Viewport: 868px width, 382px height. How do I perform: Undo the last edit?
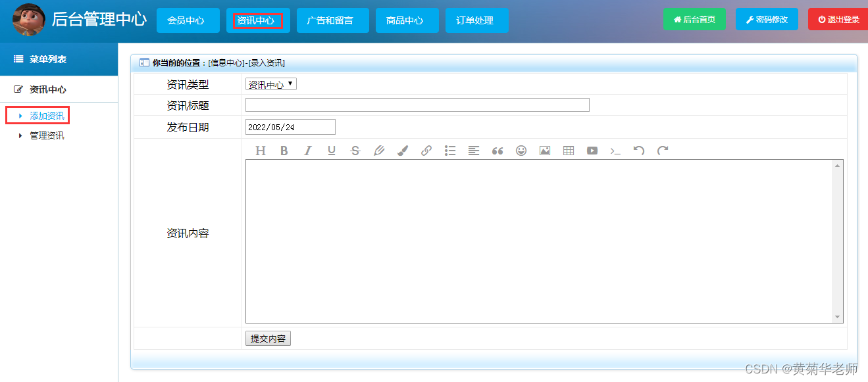tap(639, 151)
